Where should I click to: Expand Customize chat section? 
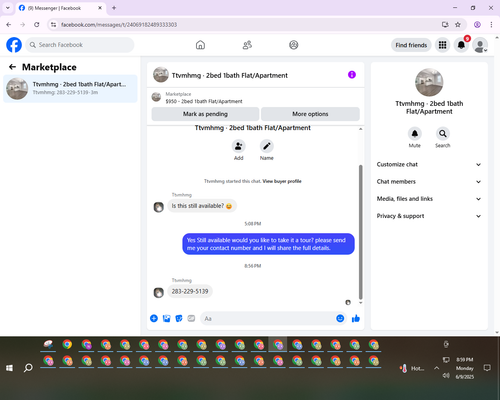(429, 164)
